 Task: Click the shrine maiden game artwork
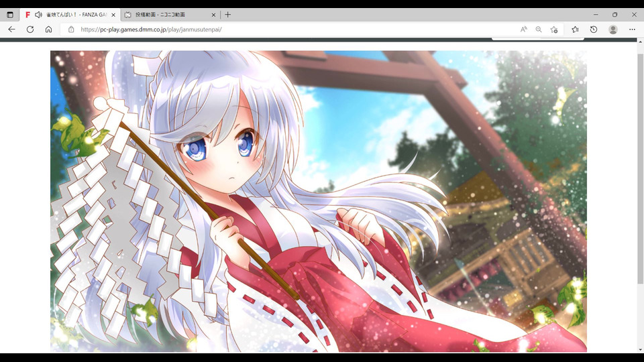(x=318, y=201)
